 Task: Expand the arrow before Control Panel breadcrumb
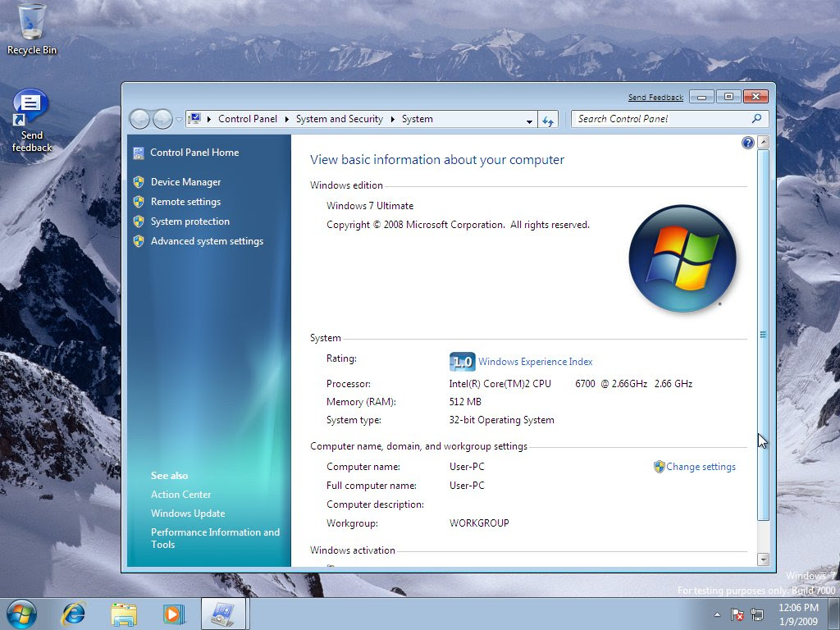(x=209, y=119)
